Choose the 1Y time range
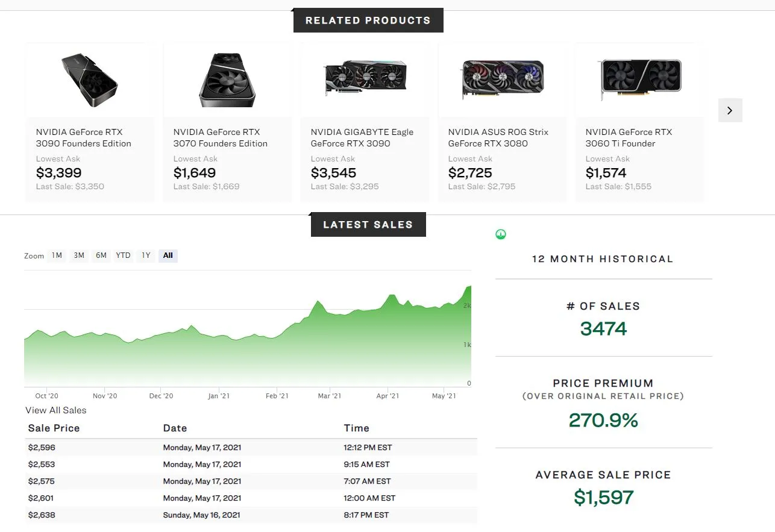Image resolution: width=775 pixels, height=532 pixels. pos(145,255)
